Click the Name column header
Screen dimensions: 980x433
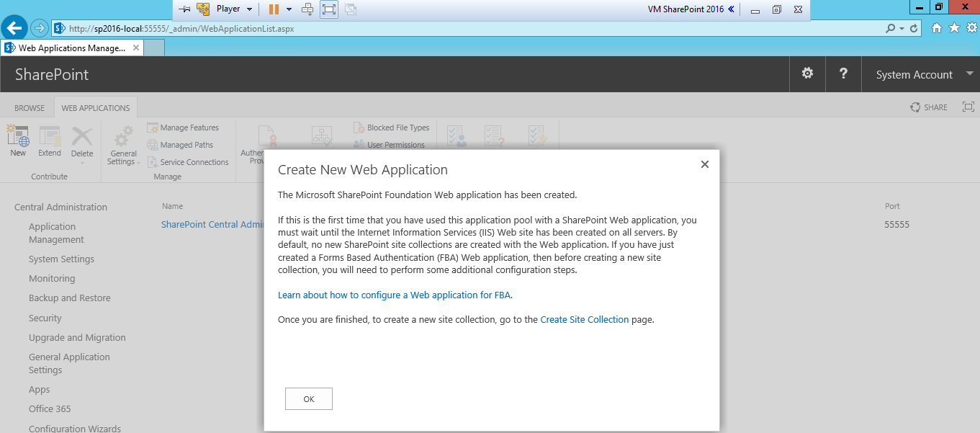coord(173,206)
